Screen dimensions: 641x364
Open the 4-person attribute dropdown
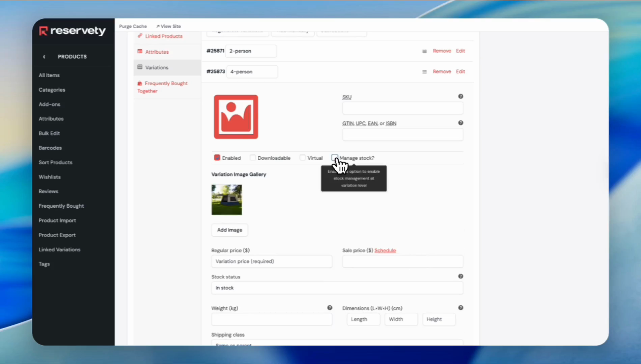pyautogui.click(x=252, y=72)
